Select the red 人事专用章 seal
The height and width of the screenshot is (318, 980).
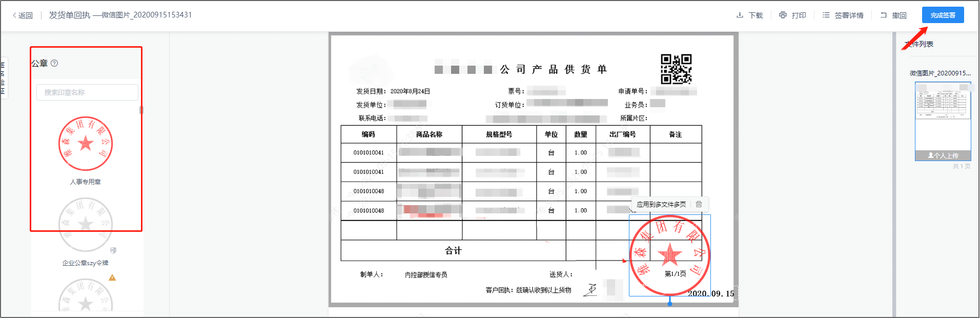(86, 144)
